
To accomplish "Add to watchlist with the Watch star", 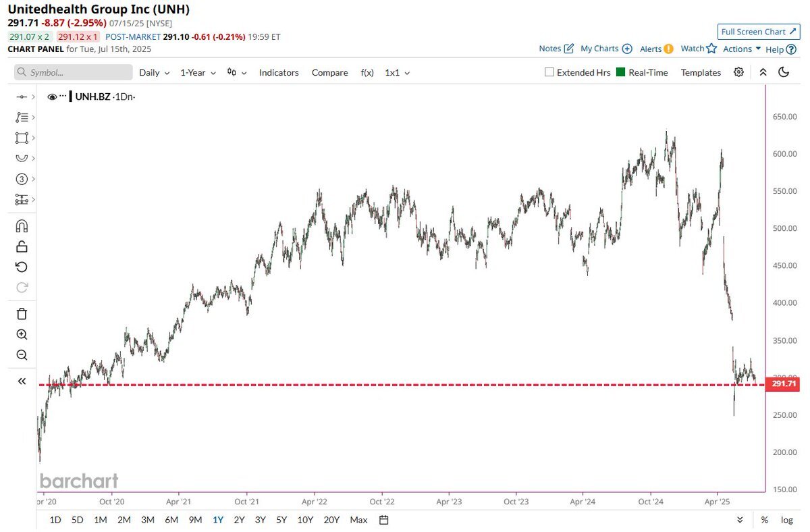I will coord(711,48).
